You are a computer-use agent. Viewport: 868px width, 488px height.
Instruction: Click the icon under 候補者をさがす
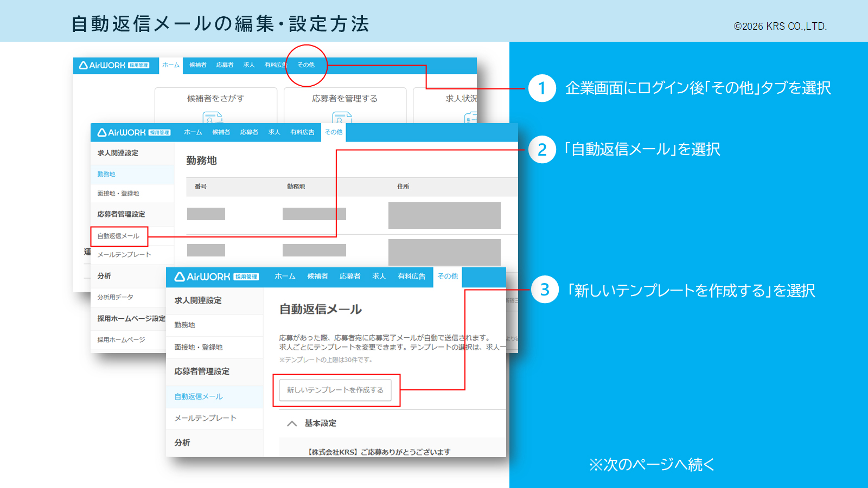[213, 117]
